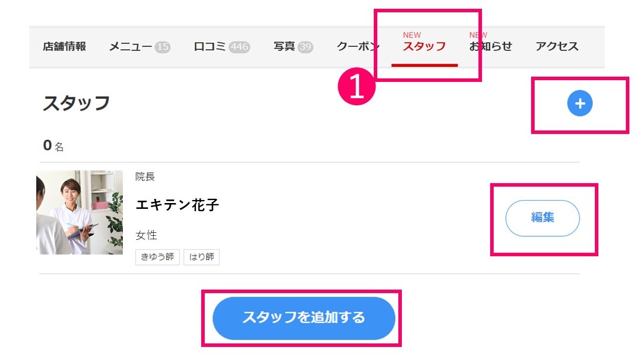The image size is (644, 361).
Task: Open the 店舗情報 tab
Action: 64,46
